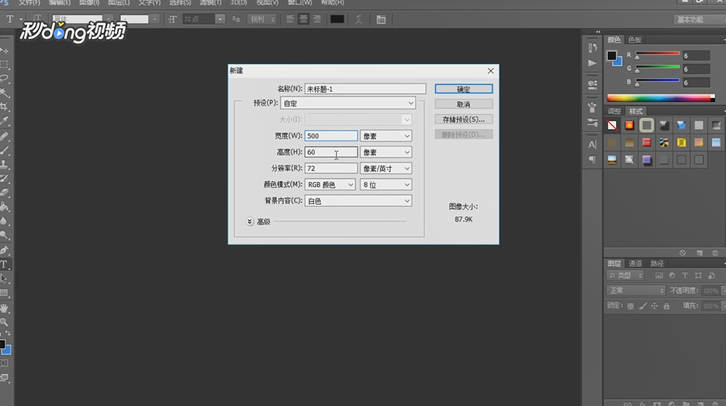The image size is (726, 406).
Task: Open the Character panel A icon in dock
Action: (x=592, y=144)
